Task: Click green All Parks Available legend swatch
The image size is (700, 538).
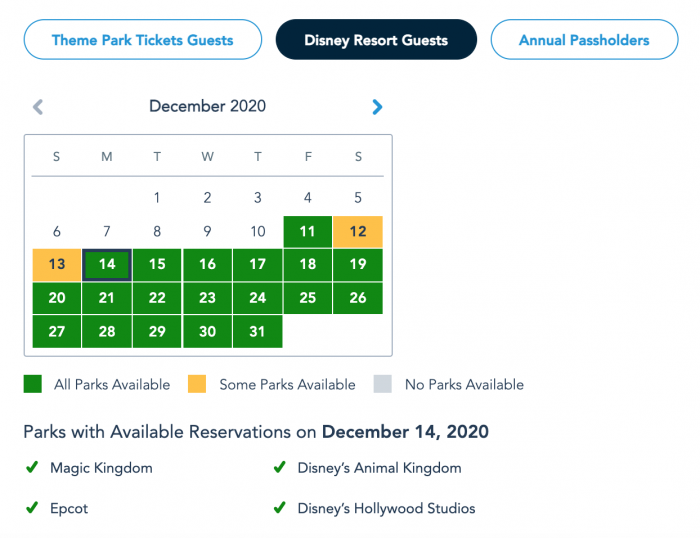Action: pos(33,384)
